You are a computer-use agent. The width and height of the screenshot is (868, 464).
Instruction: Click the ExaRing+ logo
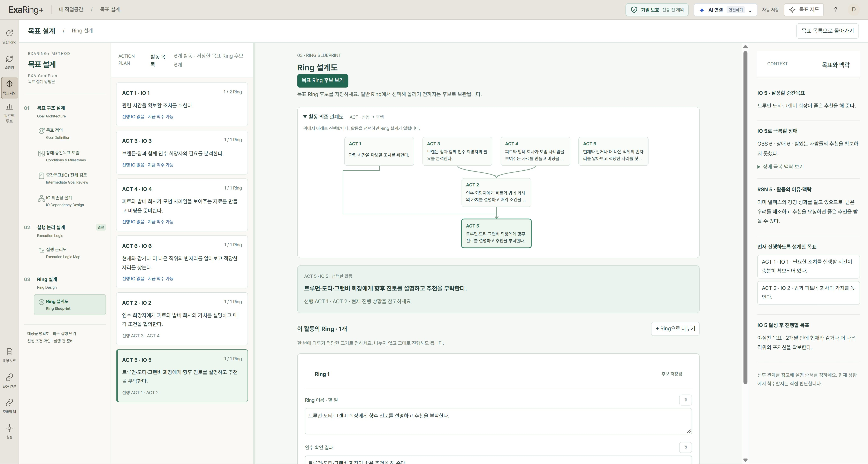pos(26,10)
